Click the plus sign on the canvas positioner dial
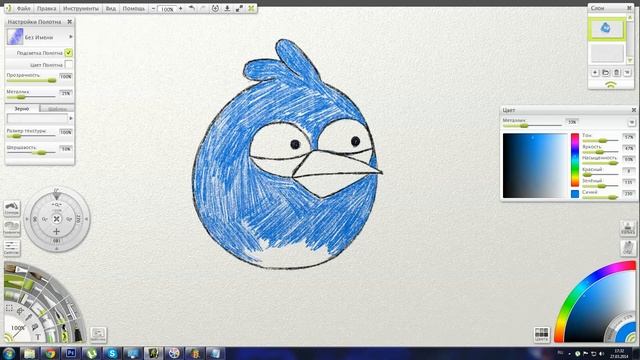 click(56, 231)
